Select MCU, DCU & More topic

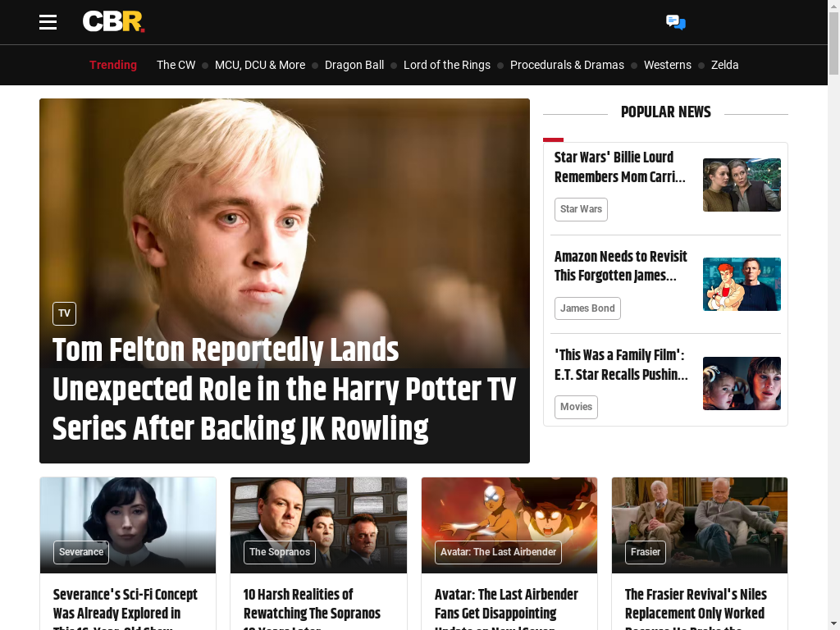[x=260, y=65]
